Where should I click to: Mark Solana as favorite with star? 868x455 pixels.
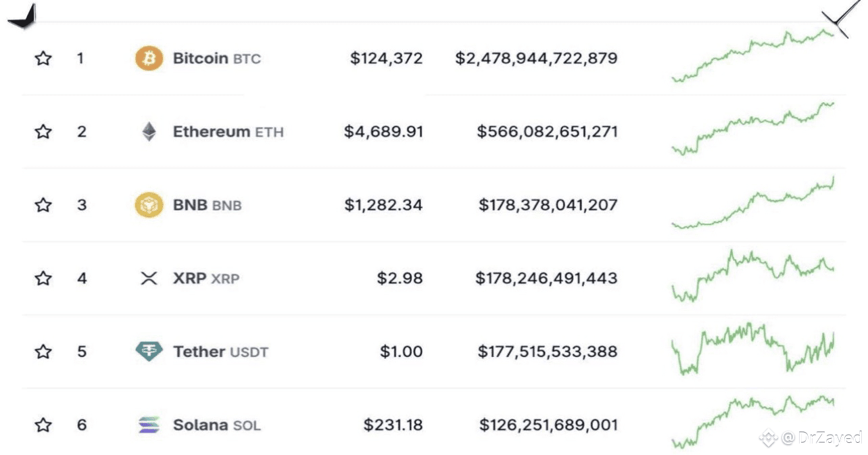(x=43, y=425)
